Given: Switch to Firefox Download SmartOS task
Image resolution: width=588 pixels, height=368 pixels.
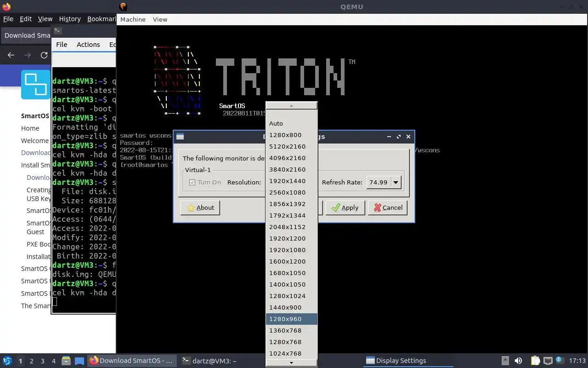Looking at the screenshot, I should point(132,361).
